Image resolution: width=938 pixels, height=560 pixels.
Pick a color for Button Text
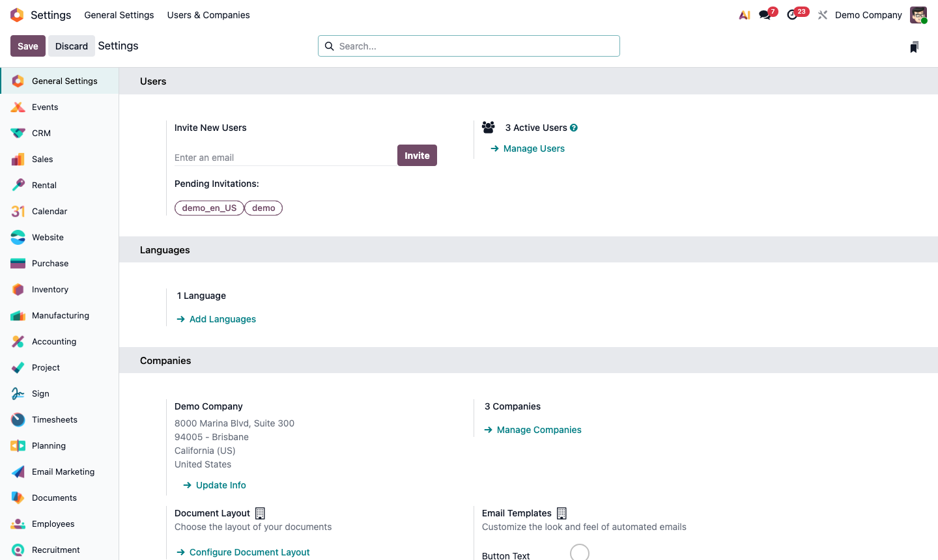pos(580,552)
